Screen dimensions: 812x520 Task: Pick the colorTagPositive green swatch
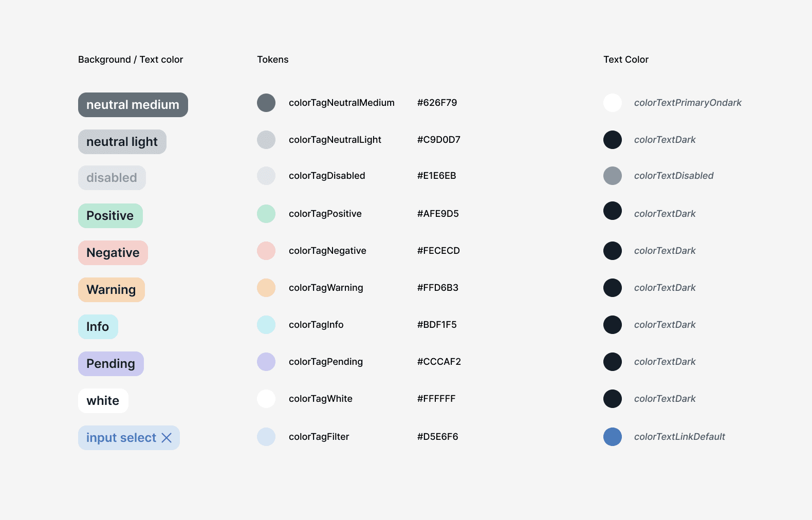pyautogui.click(x=266, y=214)
